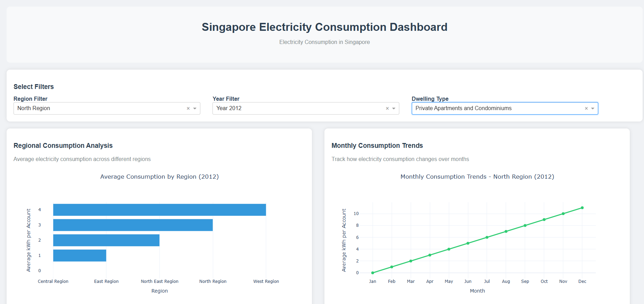Click the Singapore Electricity Consumption Dashboard heading
The height and width of the screenshot is (304, 644).
tap(324, 27)
